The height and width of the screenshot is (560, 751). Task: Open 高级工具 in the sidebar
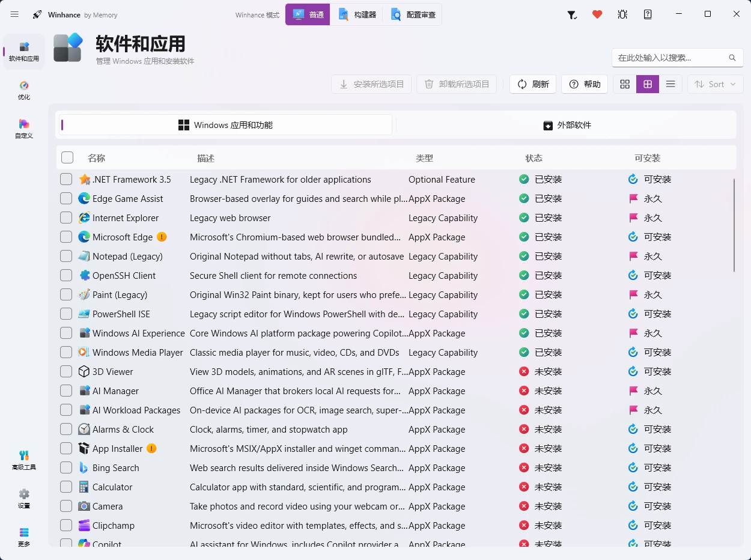click(24, 460)
